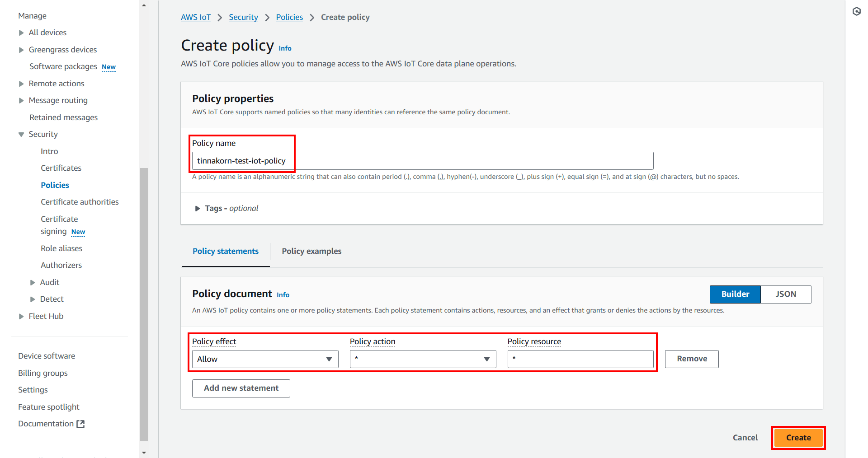Click the Policy resource input field
This screenshot has width=868, height=458.
(580, 359)
